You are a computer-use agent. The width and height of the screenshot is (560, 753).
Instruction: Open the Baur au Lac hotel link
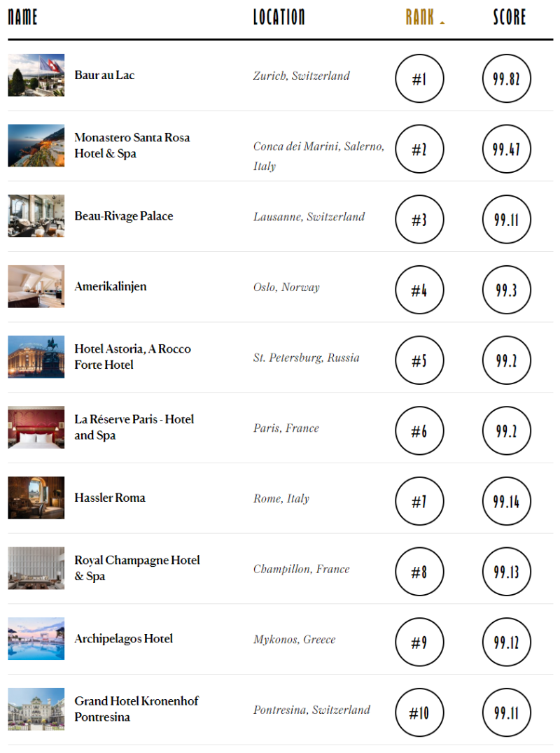pyautogui.click(x=104, y=76)
